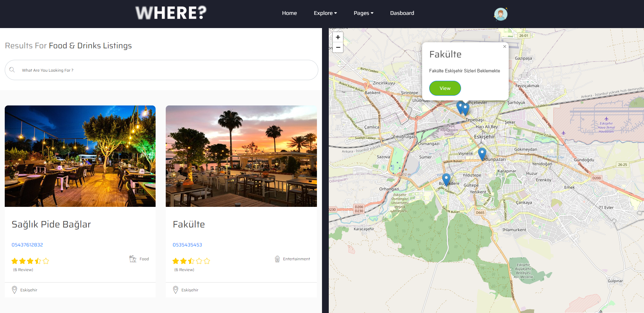This screenshot has height=313, width=644.
Task: Select the map marker near Büyükdere
Action: 446,179
